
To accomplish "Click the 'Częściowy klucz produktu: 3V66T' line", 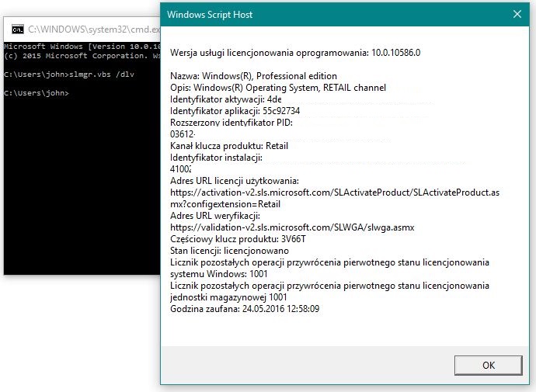I will click(x=238, y=239).
